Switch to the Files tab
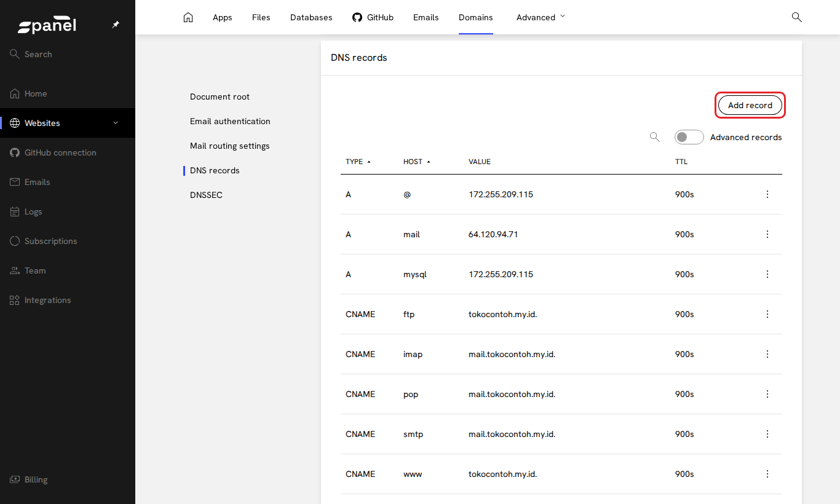This screenshot has height=504, width=840. pyautogui.click(x=261, y=17)
